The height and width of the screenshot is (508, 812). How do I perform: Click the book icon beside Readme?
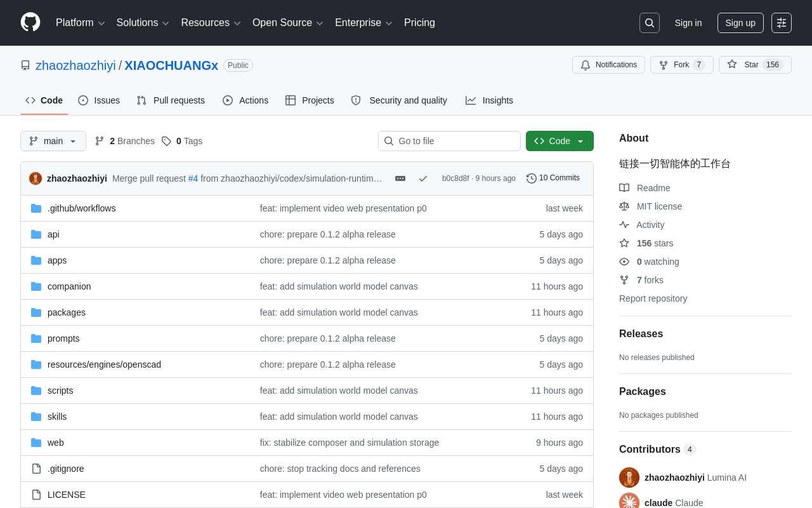624,188
